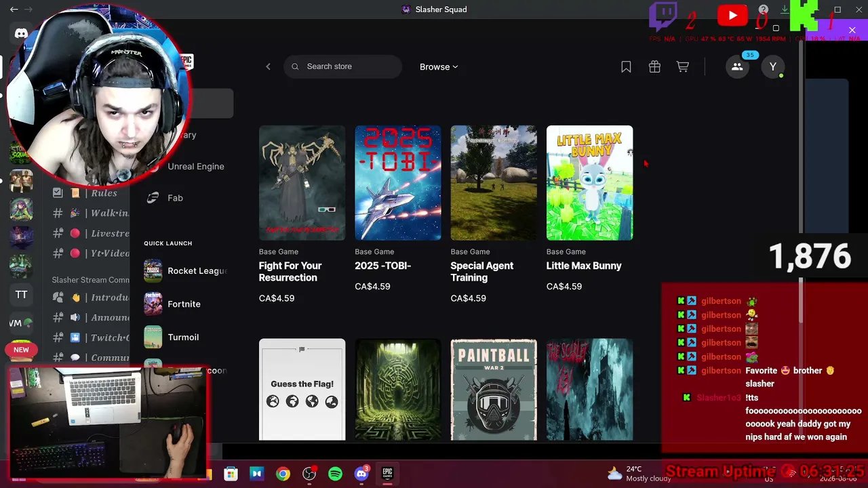Open the Special Agent Training cover art

point(494,183)
